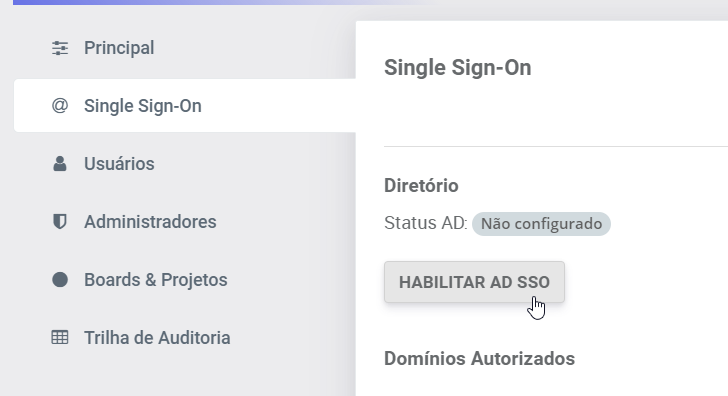728x396 pixels.
Task: Open the Principal section label
Action: click(119, 48)
